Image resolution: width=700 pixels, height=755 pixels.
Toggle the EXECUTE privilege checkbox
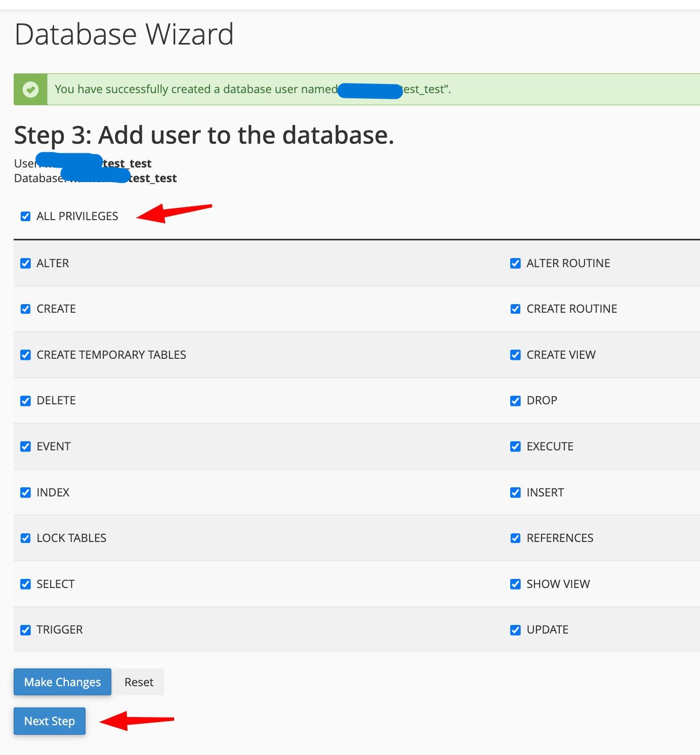click(515, 447)
